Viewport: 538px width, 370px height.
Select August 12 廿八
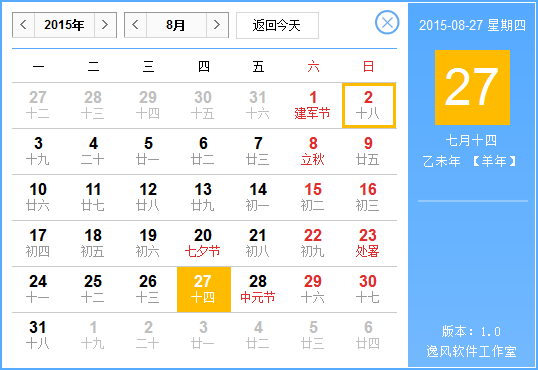[148, 197]
